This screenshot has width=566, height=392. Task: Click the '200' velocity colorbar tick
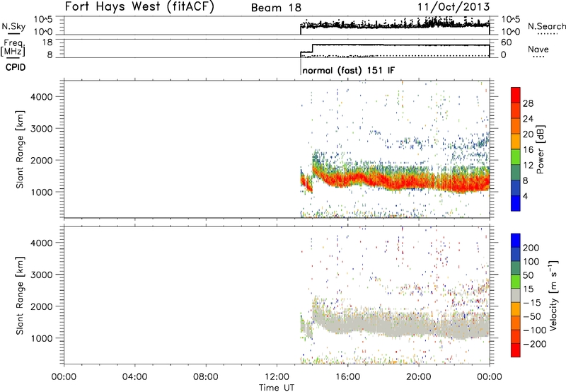coord(531,248)
